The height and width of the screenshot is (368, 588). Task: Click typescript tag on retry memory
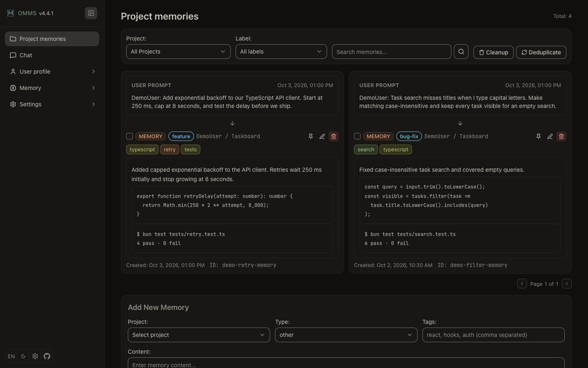(142, 149)
